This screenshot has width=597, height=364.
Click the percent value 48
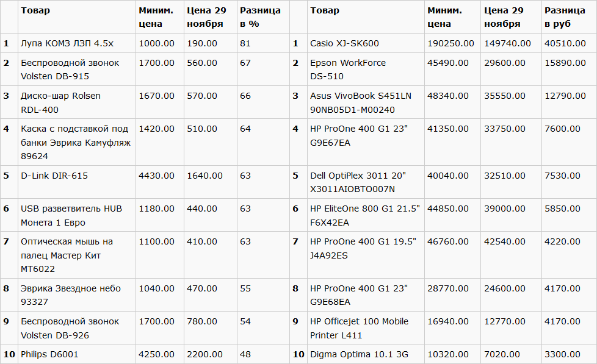click(245, 354)
